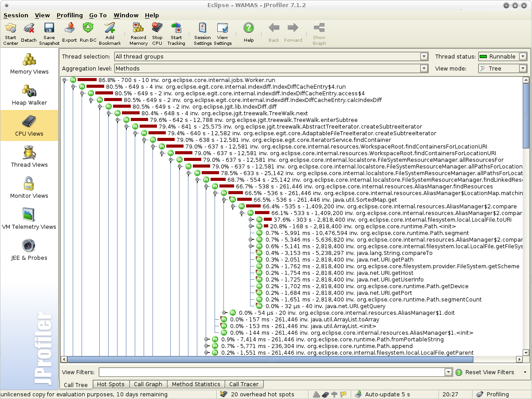Expand the AliasManager$1.doit node
532x399 pixels.
[x=224, y=313]
